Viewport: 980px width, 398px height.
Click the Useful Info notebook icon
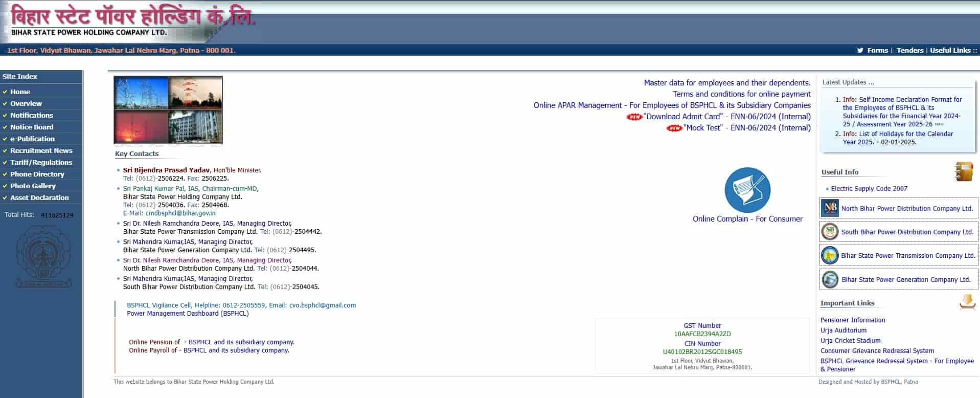coord(964,171)
